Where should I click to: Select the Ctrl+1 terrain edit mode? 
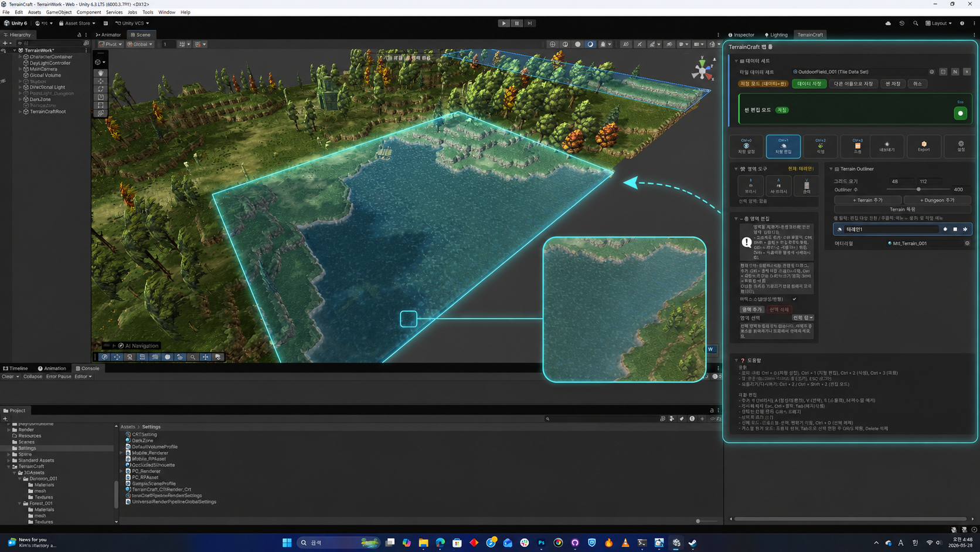(x=783, y=146)
